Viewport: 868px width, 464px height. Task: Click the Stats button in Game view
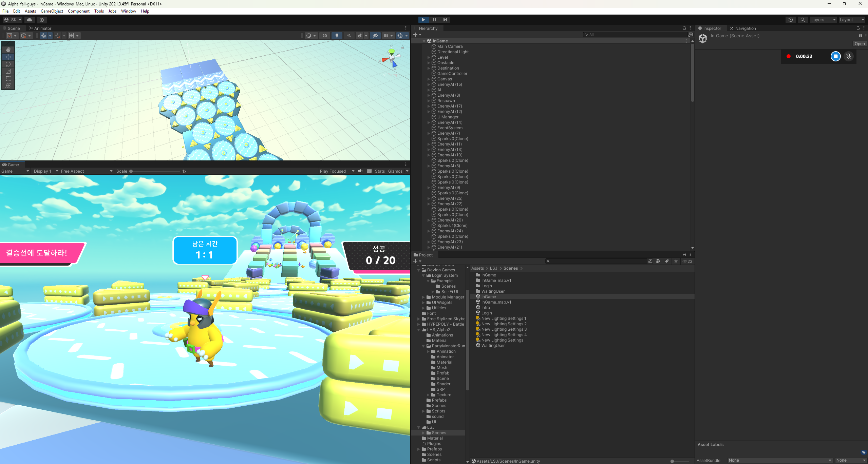pos(379,171)
